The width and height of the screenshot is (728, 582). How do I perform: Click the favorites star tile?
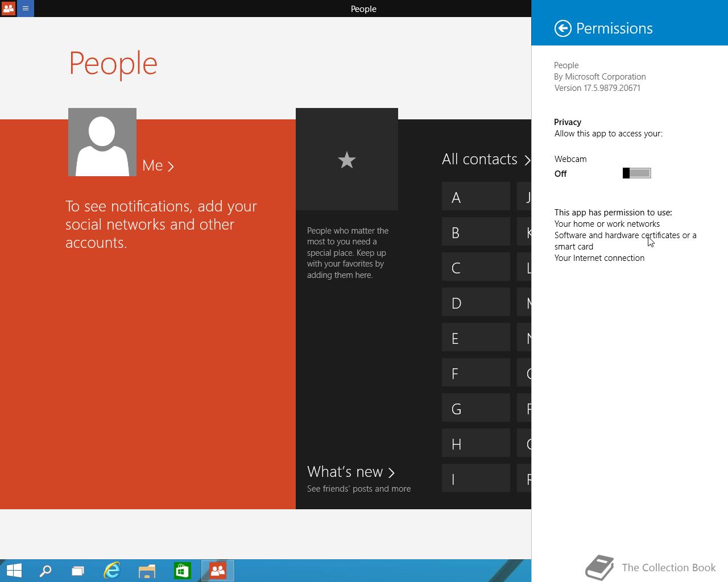coord(347,159)
